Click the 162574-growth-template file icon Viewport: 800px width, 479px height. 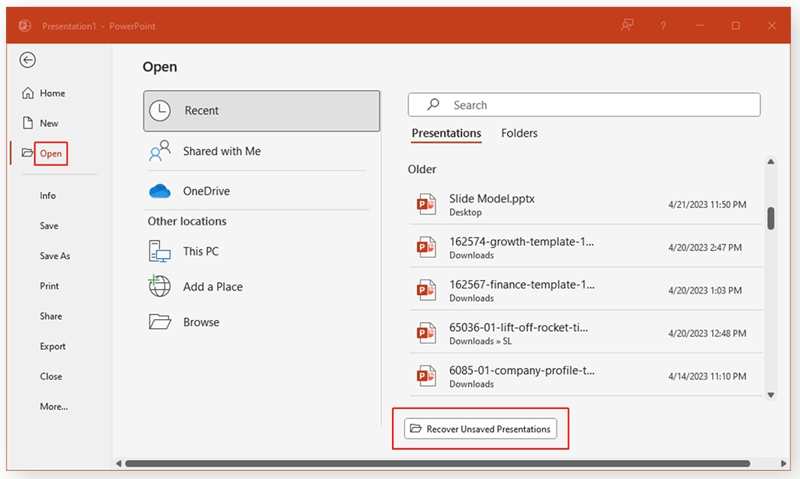coord(426,247)
